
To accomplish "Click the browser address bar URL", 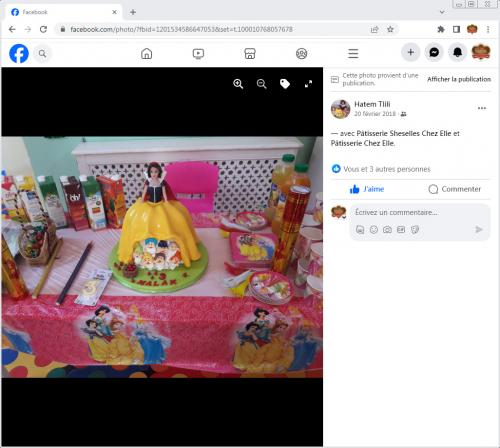I will [181, 29].
